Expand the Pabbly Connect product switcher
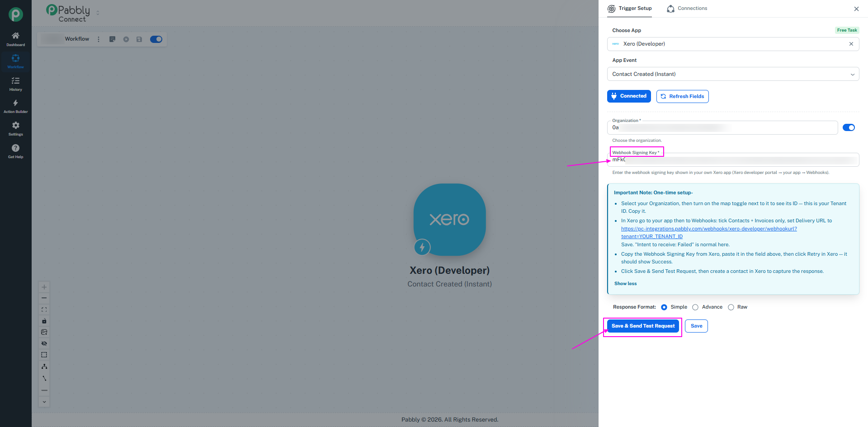The height and width of the screenshot is (427, 868). (x=98, y=13)
